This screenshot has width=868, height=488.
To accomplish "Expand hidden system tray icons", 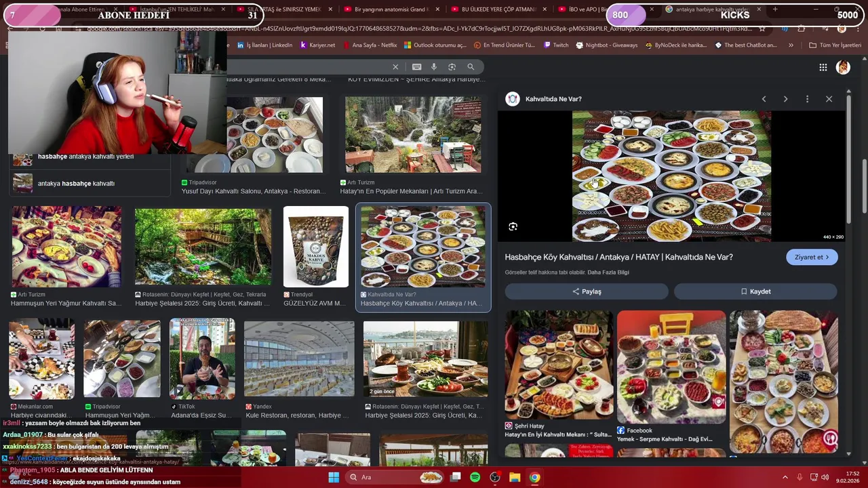I will click(x=785, y=477).
